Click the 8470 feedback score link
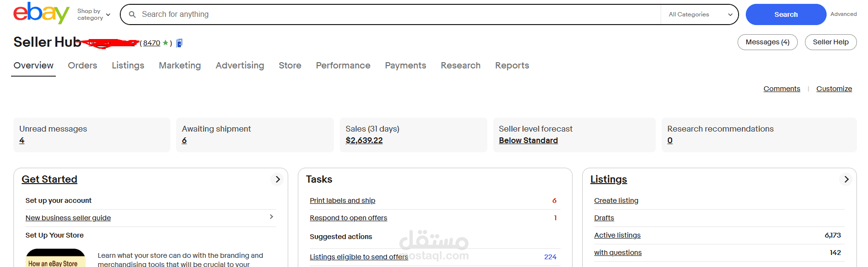Image resolution: width=868 pixels, height=267 pixels. coord(152,43)
